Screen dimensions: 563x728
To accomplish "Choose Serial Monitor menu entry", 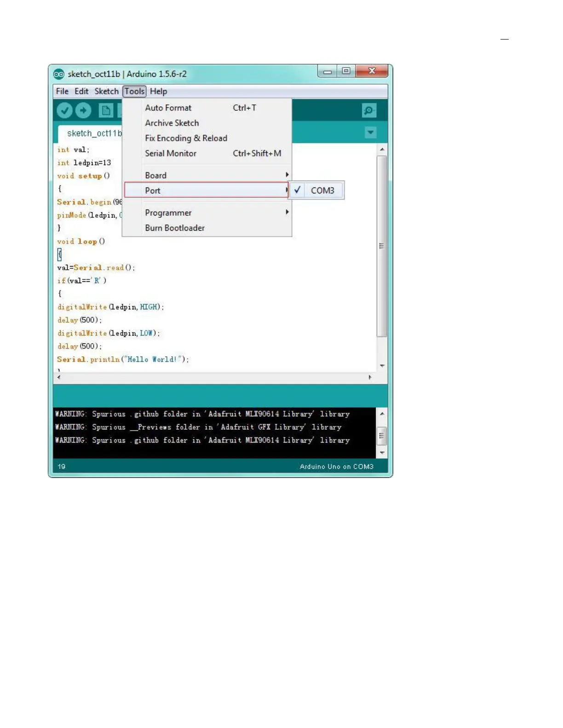I will (x=207, y=154).
